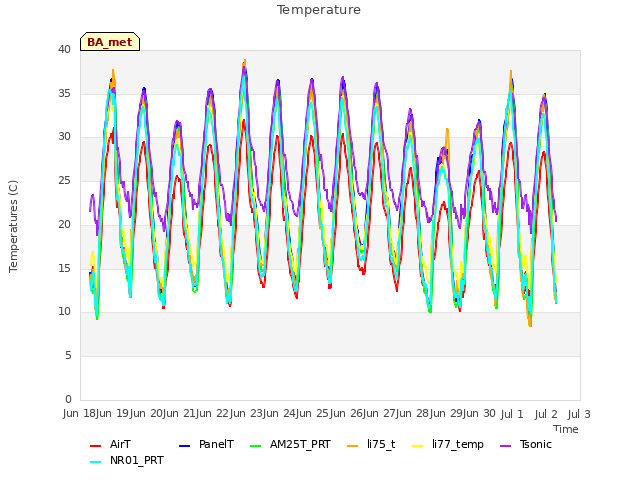640x480 pixels.
Task: Click the Jun 29 x-axis label
Action: click(x=448, y=414)
